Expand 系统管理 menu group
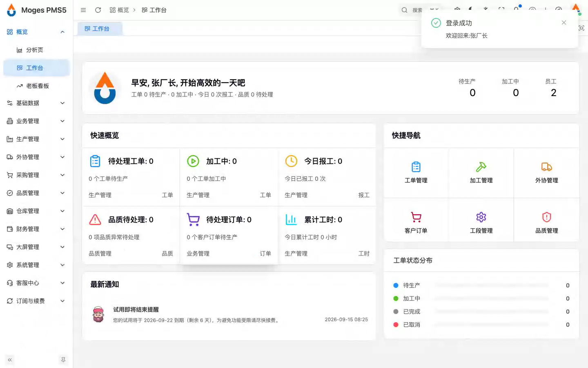 (x=36, y=265)
